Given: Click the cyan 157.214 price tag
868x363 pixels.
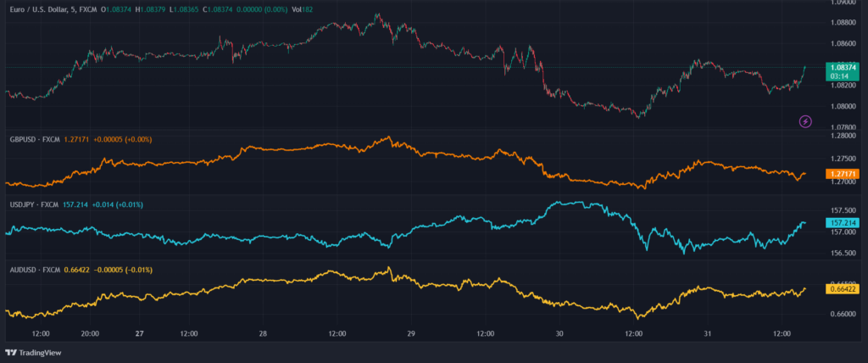Looking at the screenshot, I should click(839, 222).
